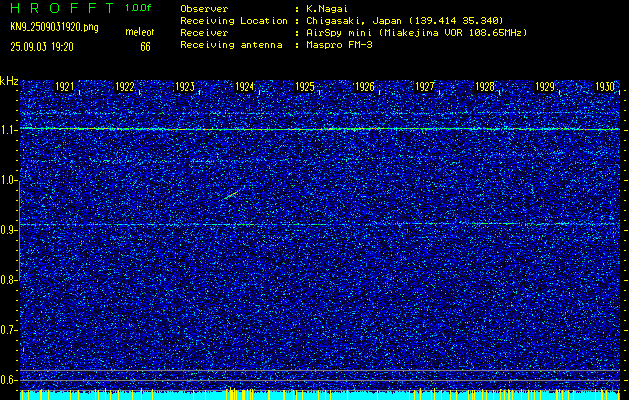Click the Maspro FM-3 antenna value

coord(339,45)
